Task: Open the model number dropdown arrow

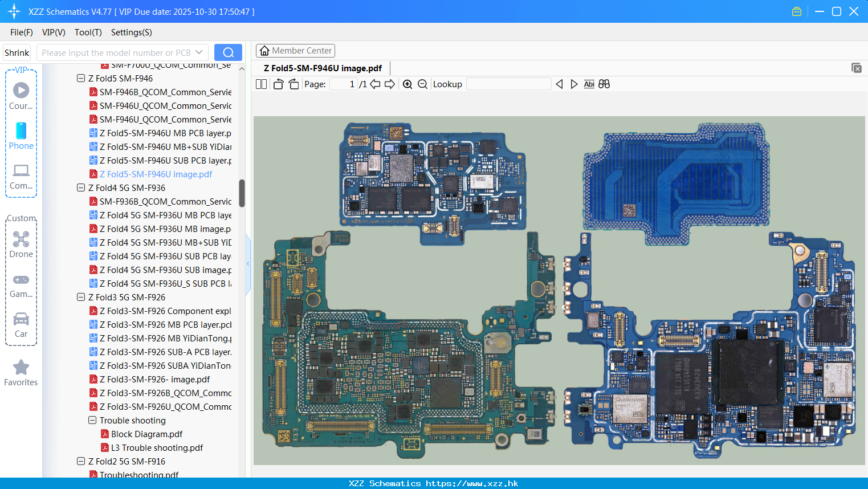Action: tap(199, 52)
